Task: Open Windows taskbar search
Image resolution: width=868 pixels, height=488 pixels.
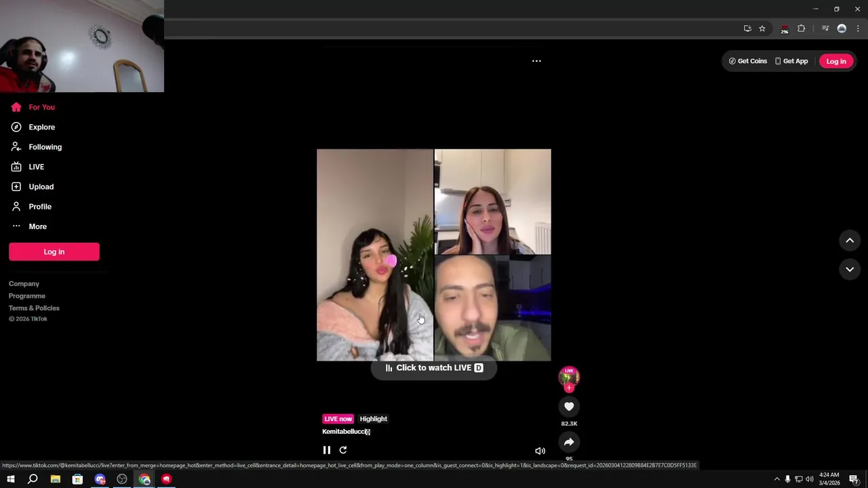Action: [33, 479]
